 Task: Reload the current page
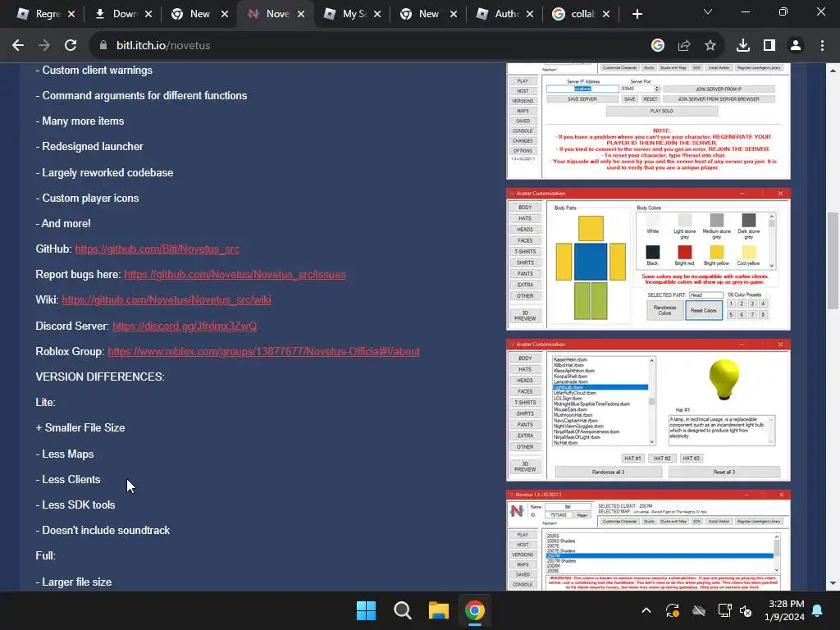pos(71,46)
